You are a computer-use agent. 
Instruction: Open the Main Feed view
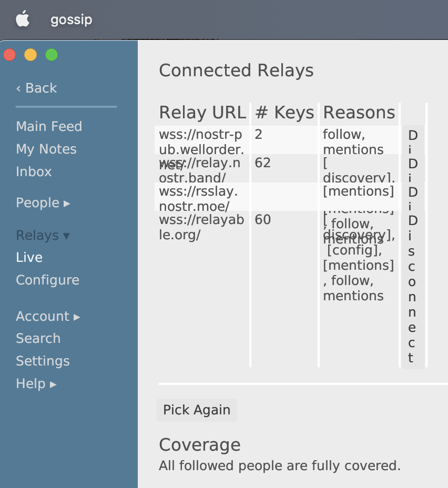[x=49, y=126]
